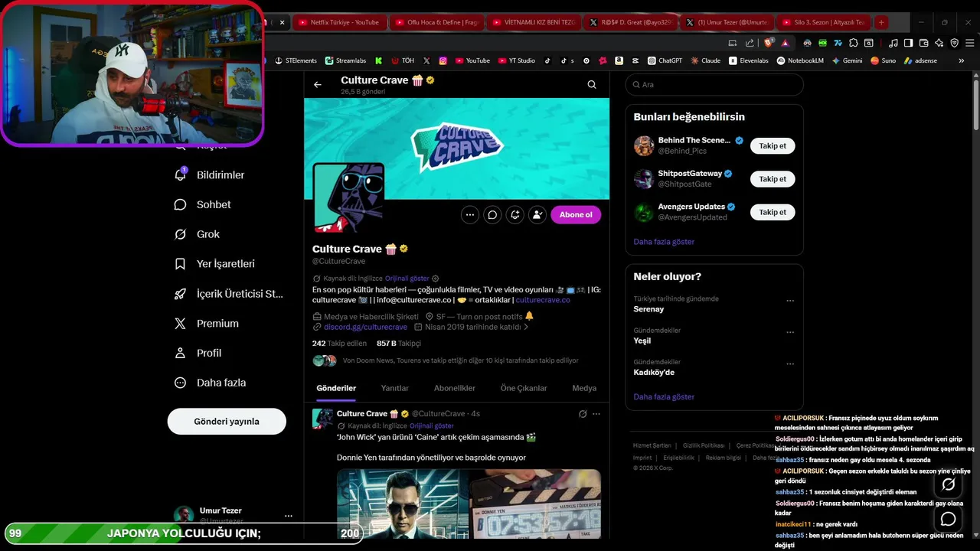This screenshot has height=551, width=980.
Task: Switch to the Öne Çıkanlar tab
Action: (524, 389)
